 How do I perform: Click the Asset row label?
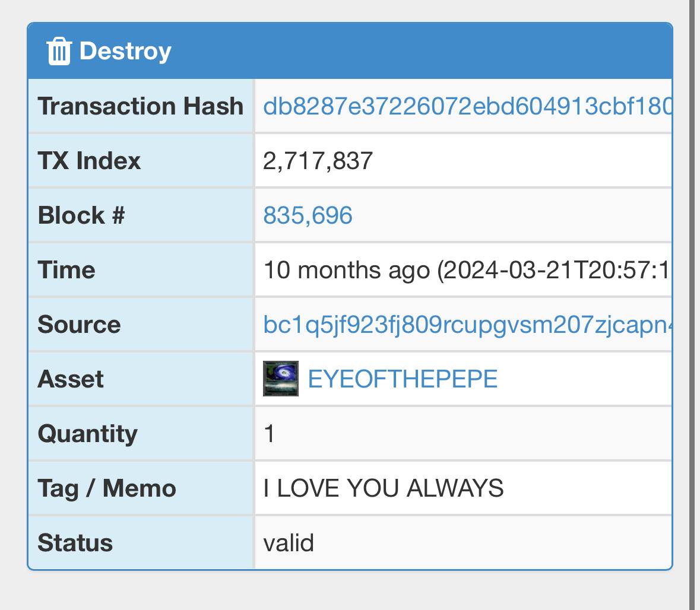pos(71,379)
